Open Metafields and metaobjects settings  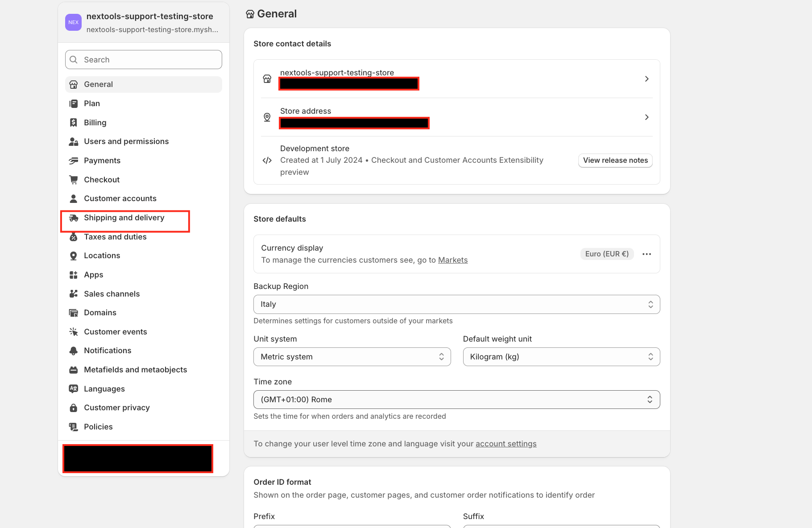(135, 370)
